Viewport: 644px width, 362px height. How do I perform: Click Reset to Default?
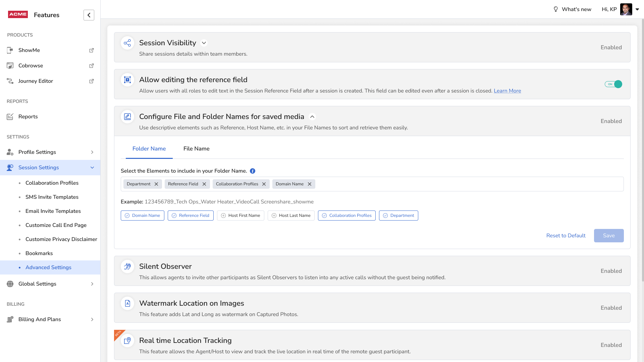click(x=566, y=236)
